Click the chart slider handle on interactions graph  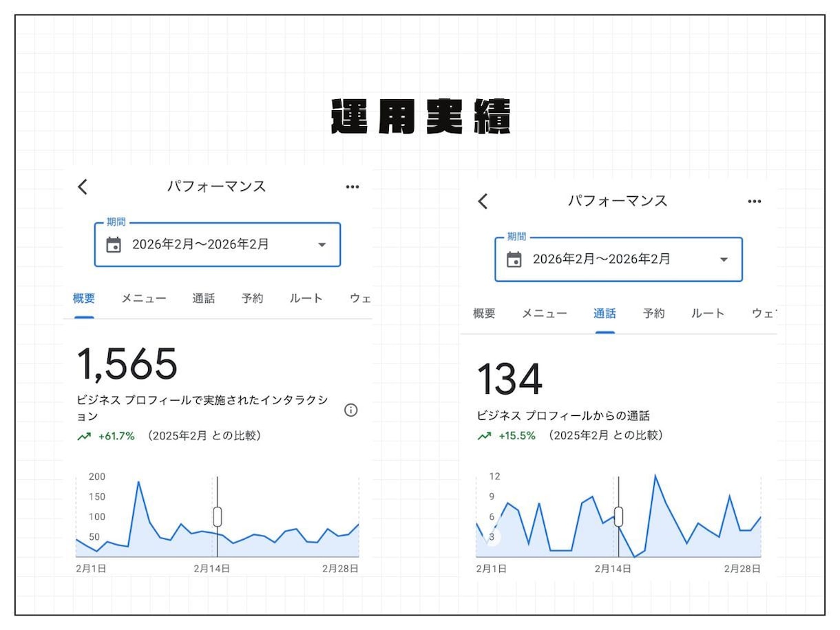click(218, 516)
